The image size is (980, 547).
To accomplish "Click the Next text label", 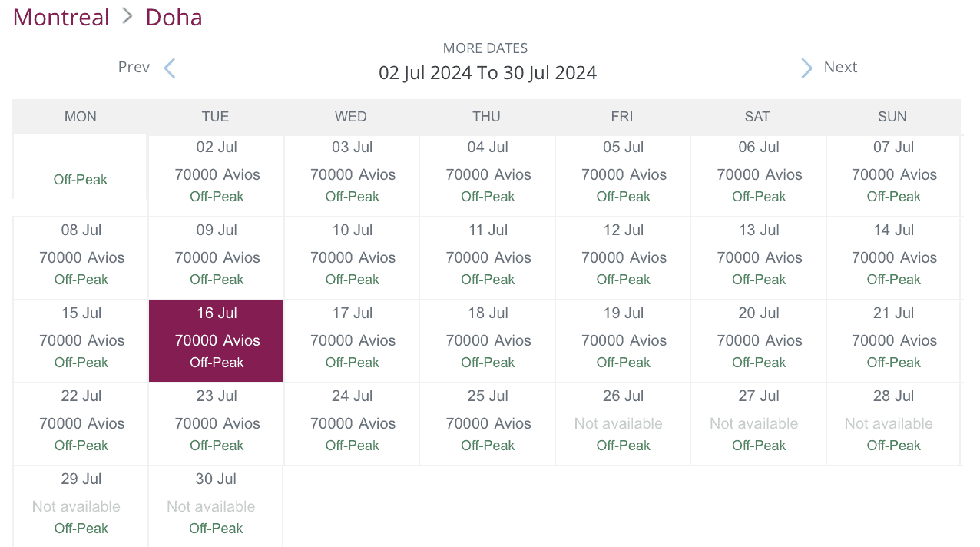I will pos(840,68).
